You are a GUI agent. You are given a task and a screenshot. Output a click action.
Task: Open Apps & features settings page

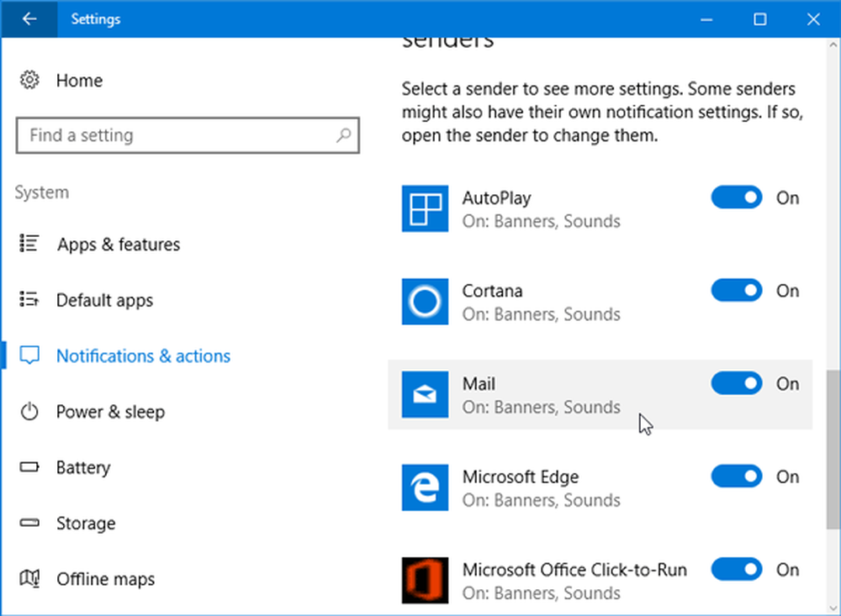click(118, 245)
